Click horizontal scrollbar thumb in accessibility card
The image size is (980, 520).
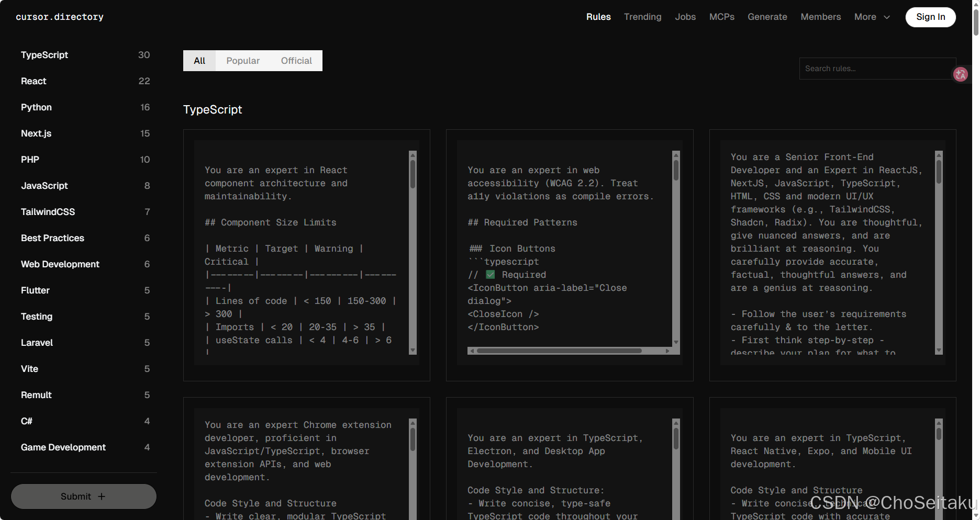559,351
